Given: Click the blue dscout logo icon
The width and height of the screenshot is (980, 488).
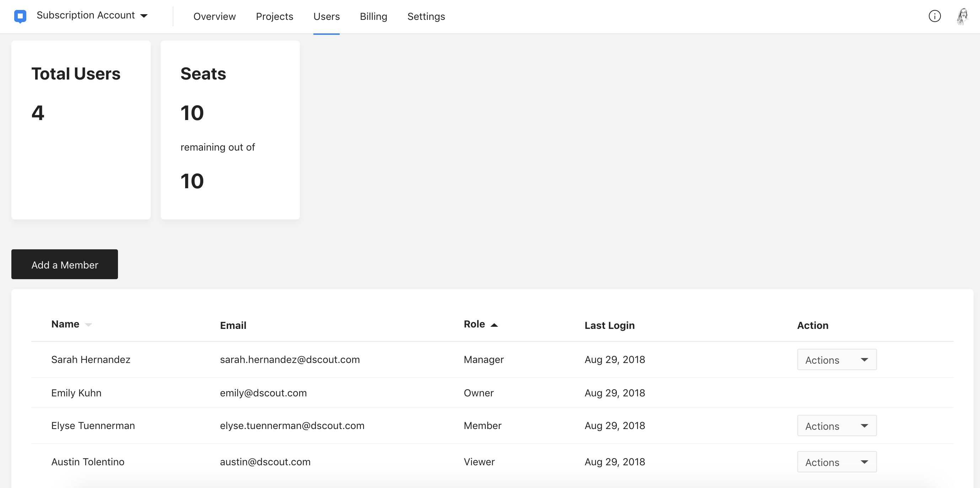Looking at the screenshot, I should 20,16.
